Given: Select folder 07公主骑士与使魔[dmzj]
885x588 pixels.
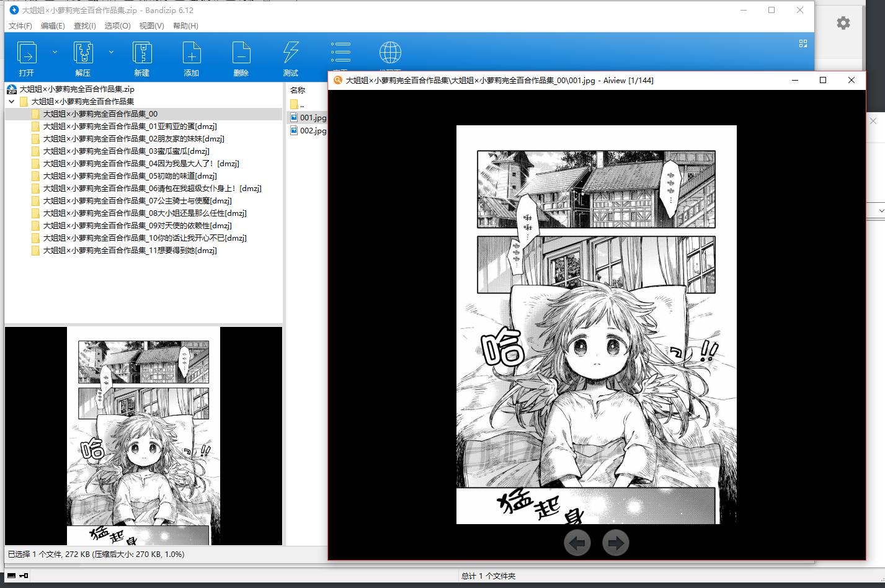Looking at the screenshot, I should pos(137,201).
